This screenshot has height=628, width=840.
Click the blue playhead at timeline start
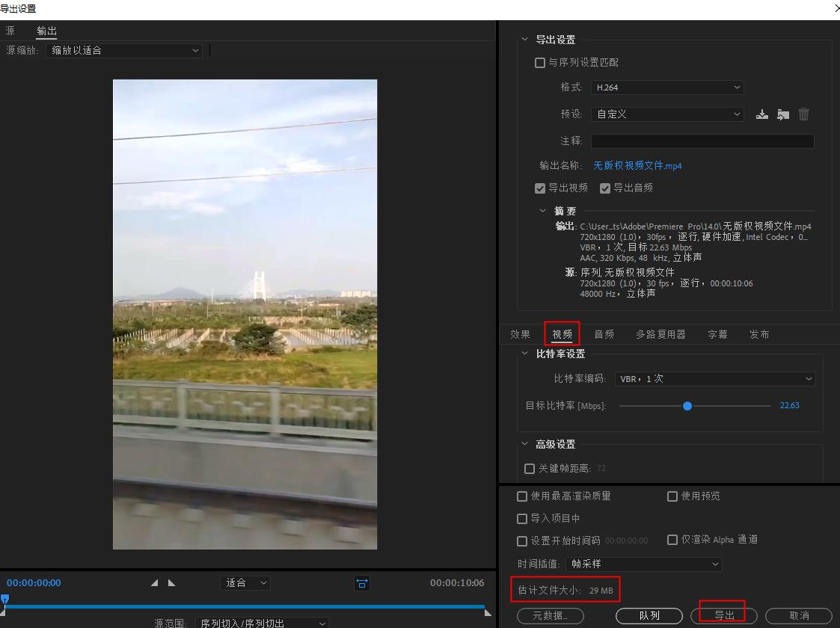[x=4, y=600]
